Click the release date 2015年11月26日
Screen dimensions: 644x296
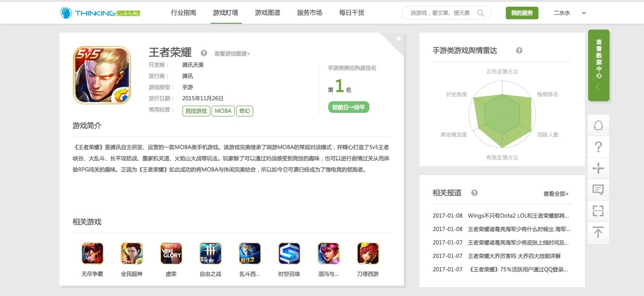point(203,99)
